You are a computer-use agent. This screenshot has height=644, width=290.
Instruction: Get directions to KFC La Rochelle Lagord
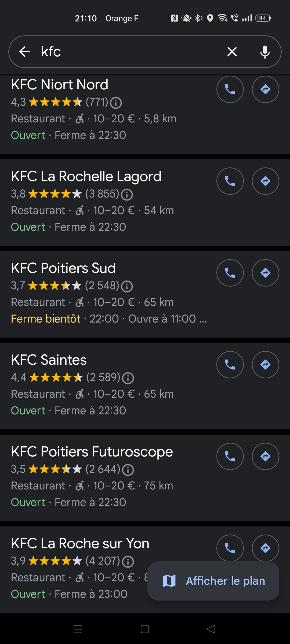coord(265,181)
